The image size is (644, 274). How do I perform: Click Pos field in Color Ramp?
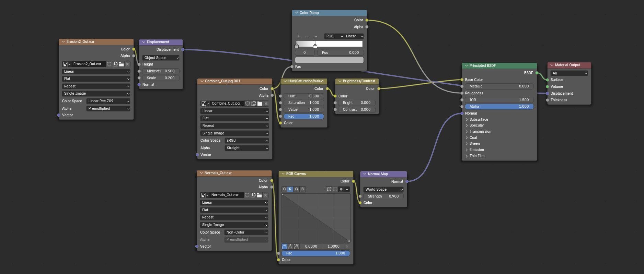click(340, 53)
